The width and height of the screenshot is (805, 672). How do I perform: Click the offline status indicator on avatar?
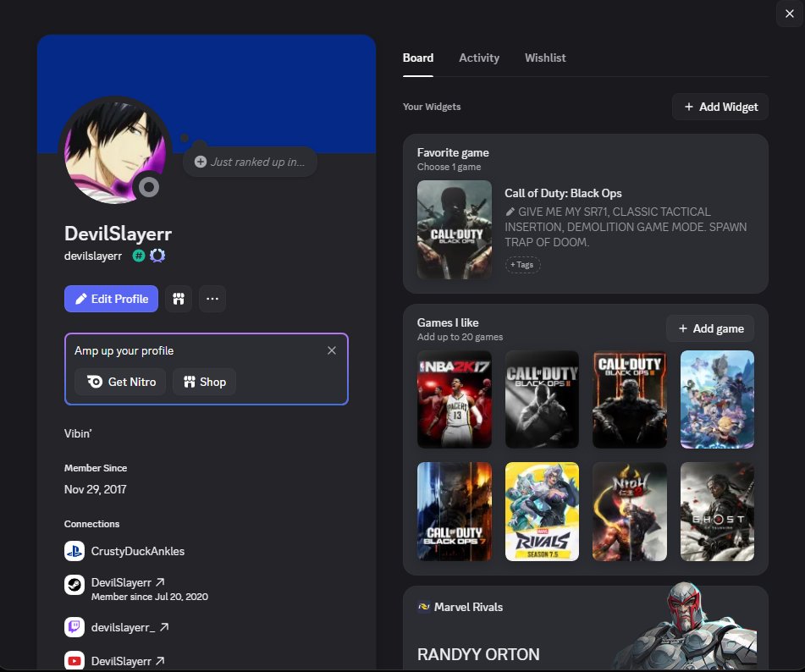pos(149,187)
